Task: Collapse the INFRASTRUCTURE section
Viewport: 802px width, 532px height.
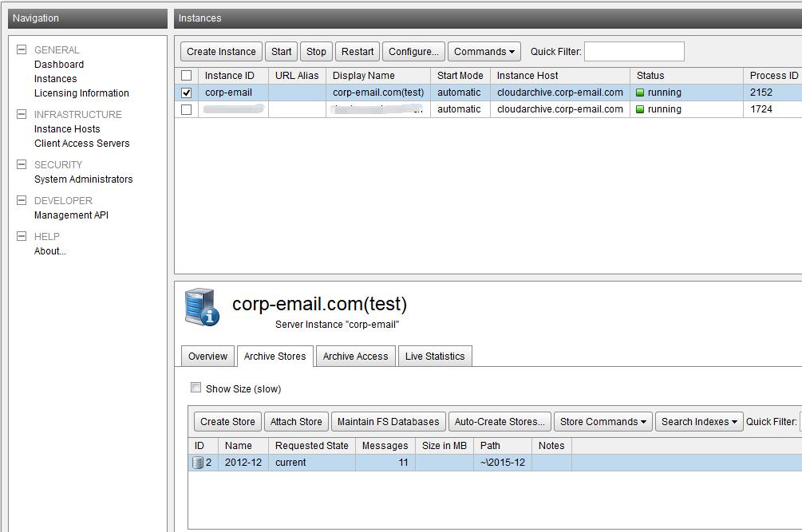Action: [22, 114]
